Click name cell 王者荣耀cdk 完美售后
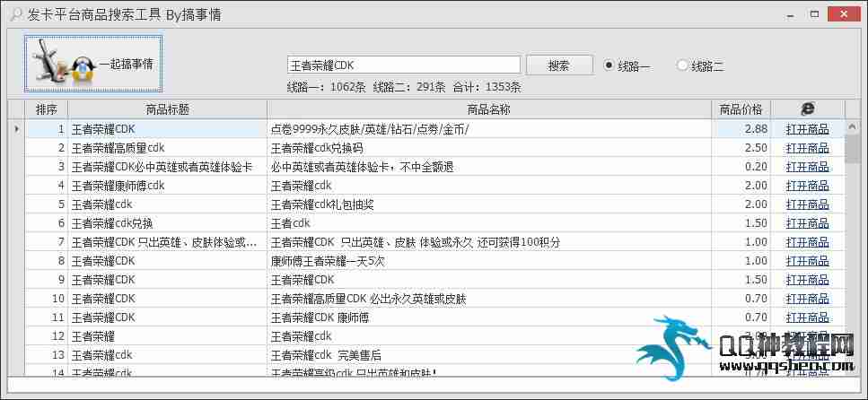868x400 pixels. click(x=489, y=355)
